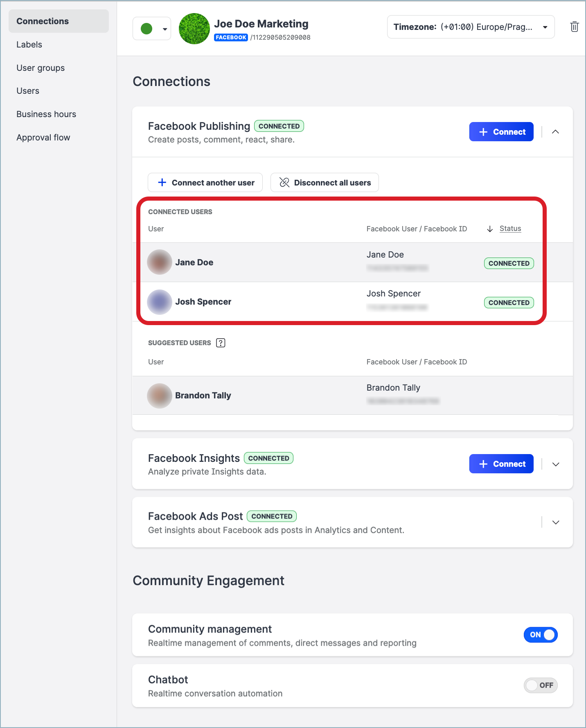586x728 pixels.
Task: Select the Jane Doe user name
Action: point(194,262)
